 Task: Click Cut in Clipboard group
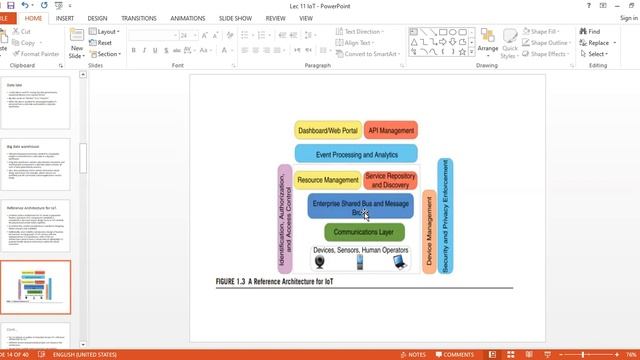click(x=21, y=31)
